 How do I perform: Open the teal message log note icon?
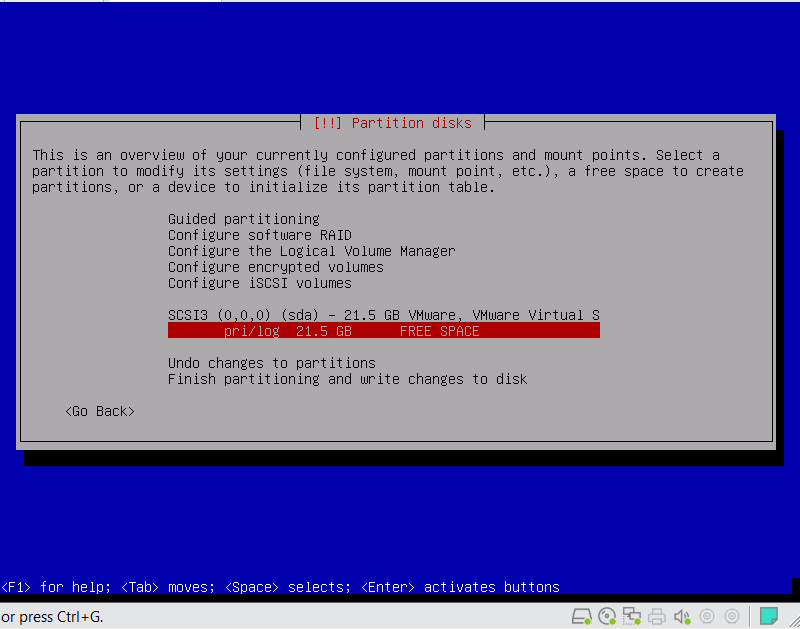pos(768,616)
